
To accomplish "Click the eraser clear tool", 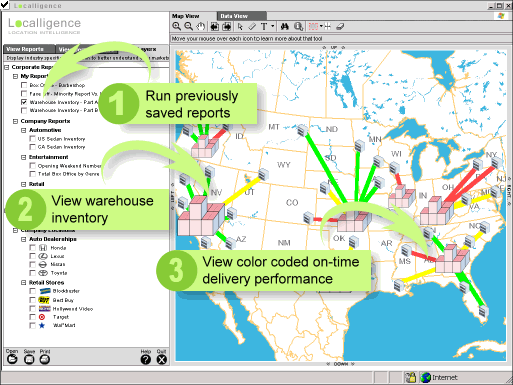I will click(340, 26).
